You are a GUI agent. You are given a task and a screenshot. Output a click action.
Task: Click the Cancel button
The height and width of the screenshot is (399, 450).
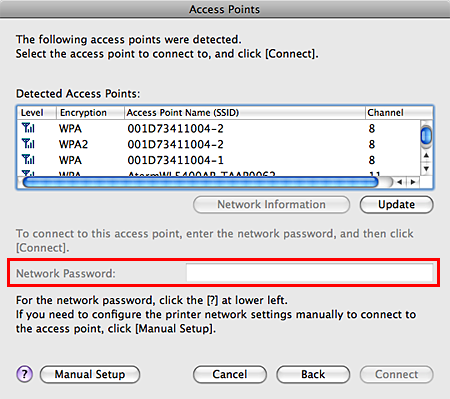(230, 374)
